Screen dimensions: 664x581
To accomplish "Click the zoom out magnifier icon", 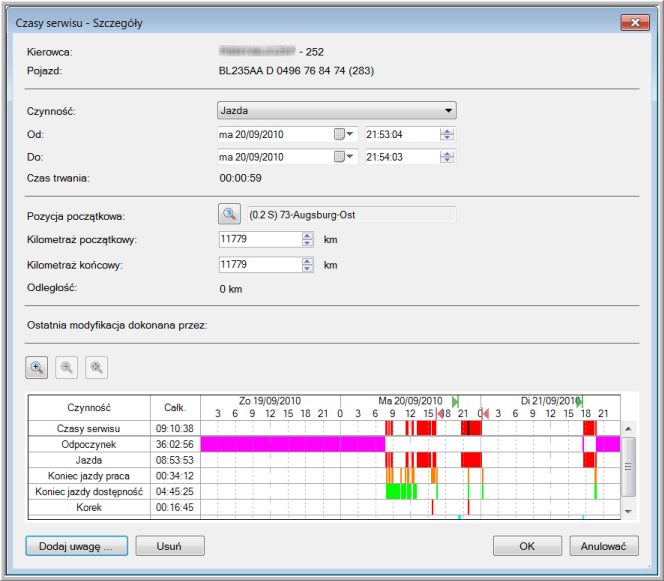I will pos(66,367).
